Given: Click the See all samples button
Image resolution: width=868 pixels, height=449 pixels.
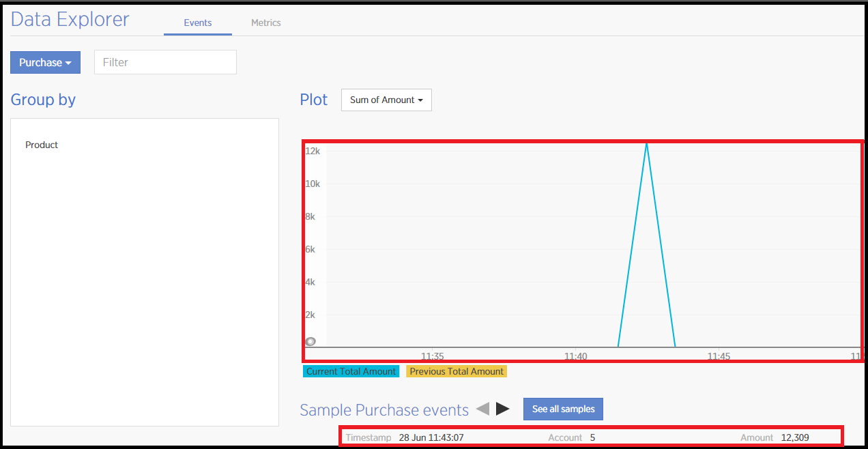Looking at the screenshot, I should 563,408.
